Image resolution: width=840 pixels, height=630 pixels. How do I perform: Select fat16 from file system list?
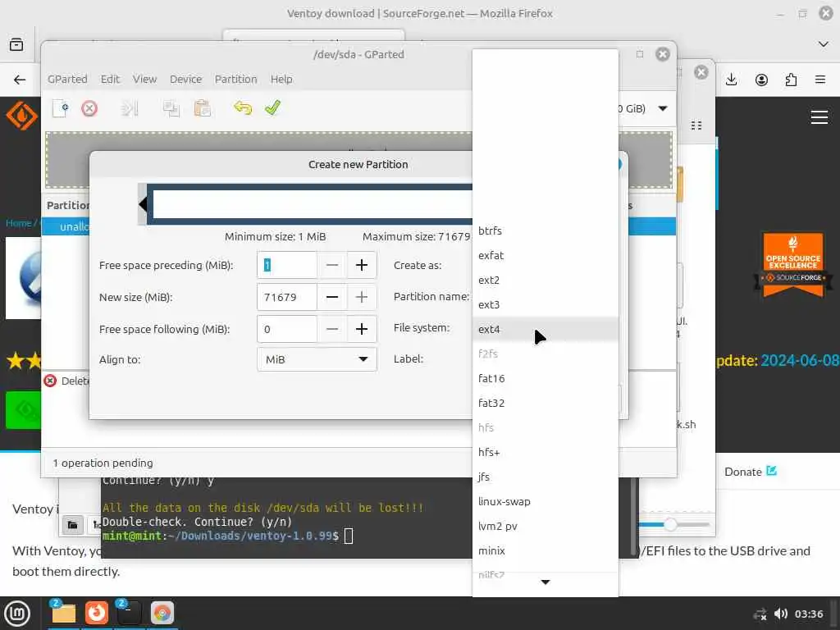tap(546, 379)
